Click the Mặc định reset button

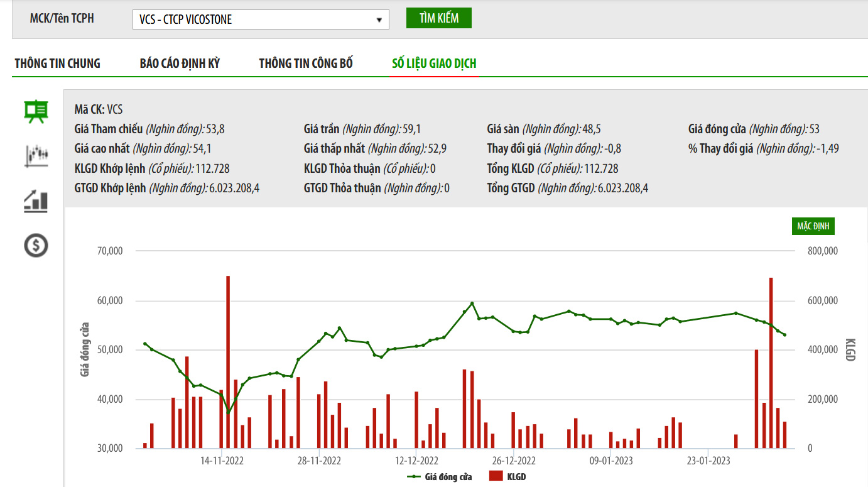click(813, 226)
